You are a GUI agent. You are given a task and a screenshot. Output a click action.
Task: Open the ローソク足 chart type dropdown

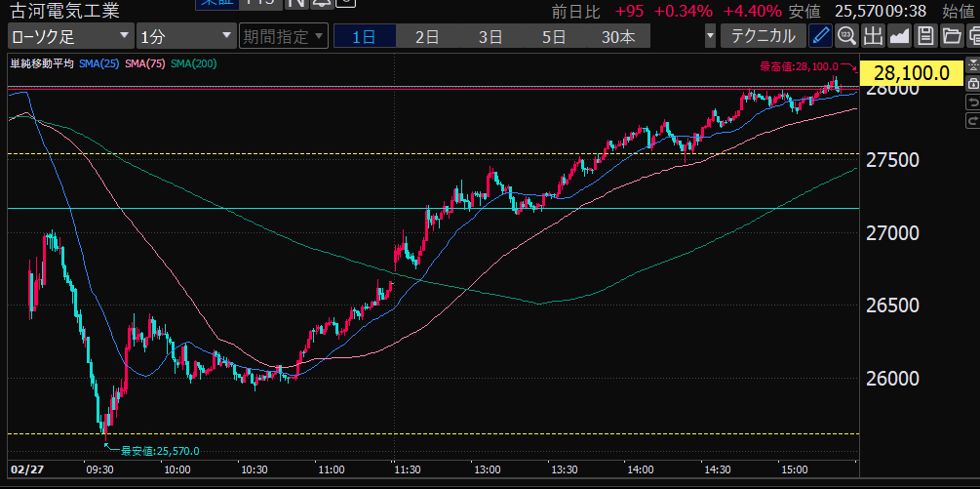tap(70, 37)
